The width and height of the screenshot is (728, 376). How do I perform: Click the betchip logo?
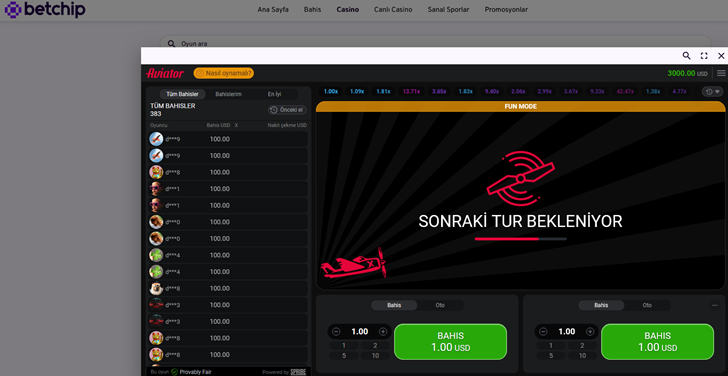[45, 9]
